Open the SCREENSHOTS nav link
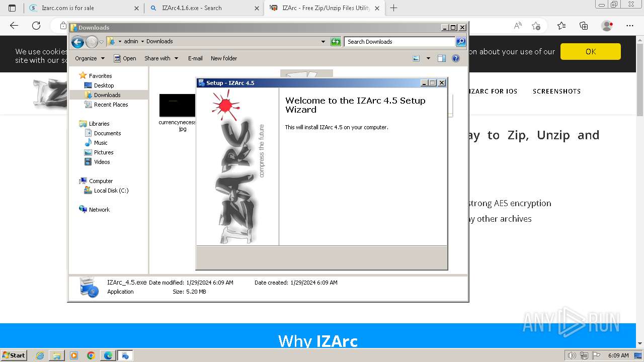The image size is (644, 362). click(556, 92)
